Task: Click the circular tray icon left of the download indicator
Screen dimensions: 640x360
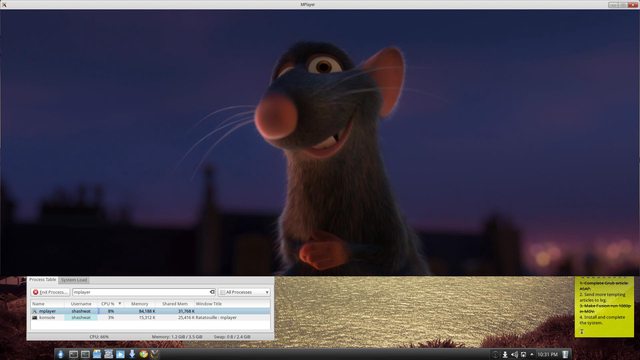Action: coord(496,355)
